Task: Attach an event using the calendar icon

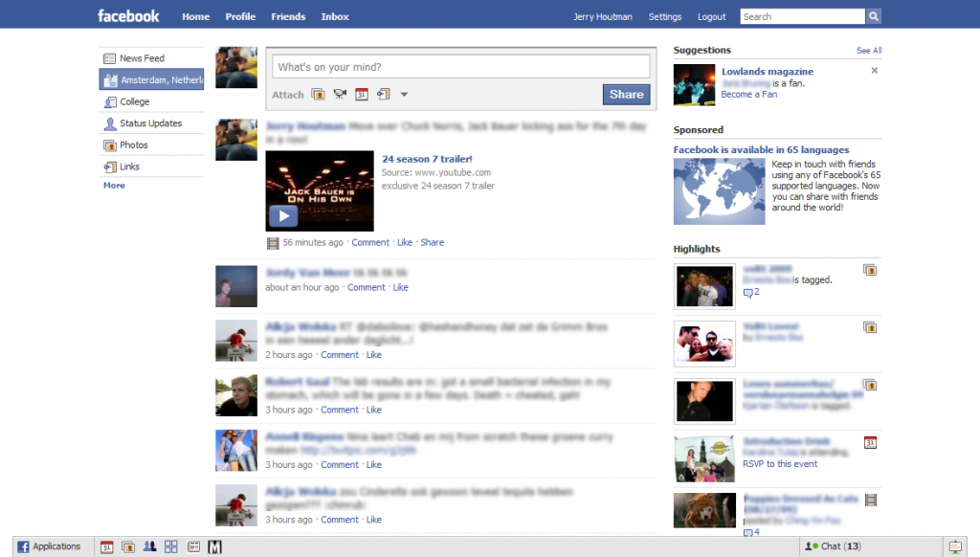Action: (362, 95)
